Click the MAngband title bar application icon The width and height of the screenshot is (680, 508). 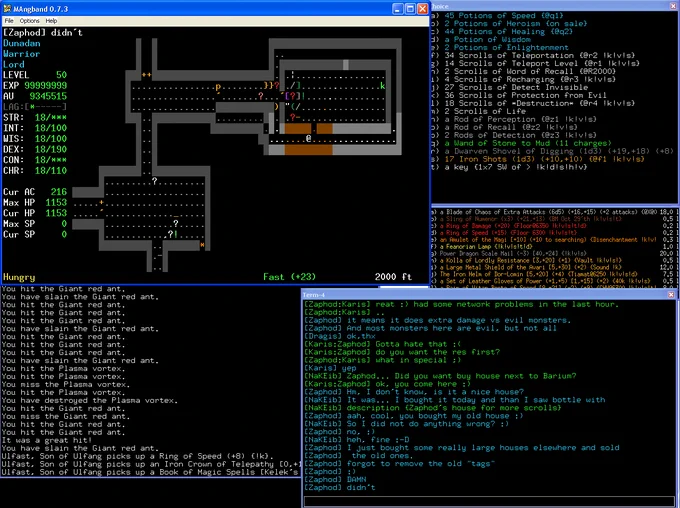tap(7, 9)
